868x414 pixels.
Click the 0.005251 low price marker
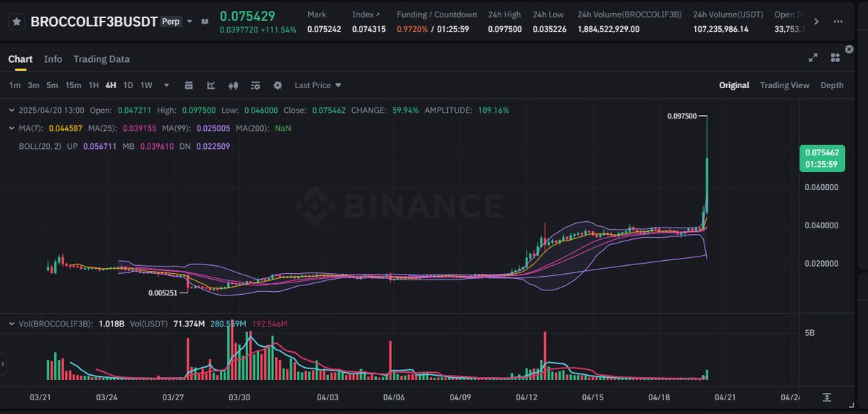163,293
